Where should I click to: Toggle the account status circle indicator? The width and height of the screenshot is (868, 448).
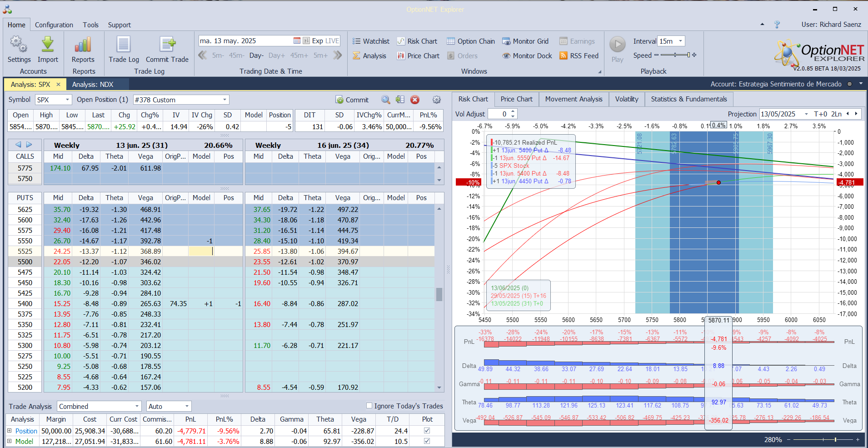click(x=849, y=84)
